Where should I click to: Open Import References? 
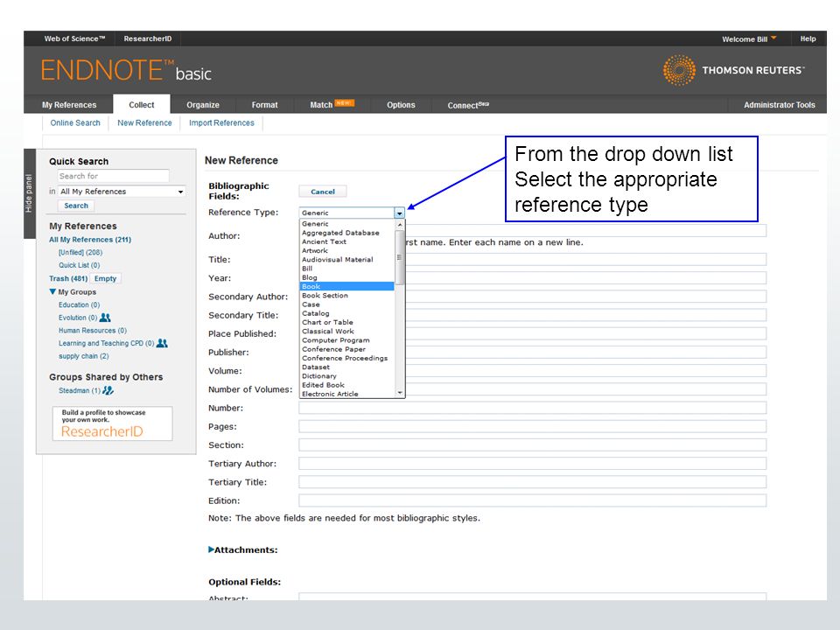pyautogui.click(x=221, y=122)
